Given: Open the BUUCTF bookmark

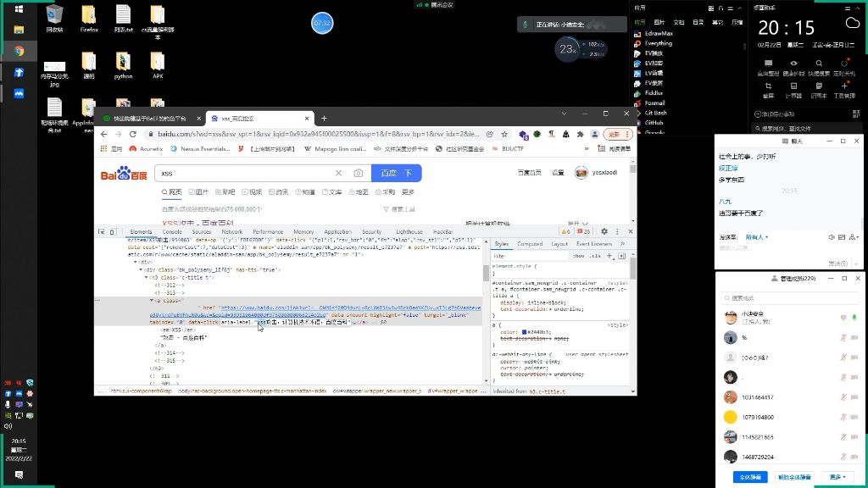Looking at the screenshot, I should (x=508, y=149).
